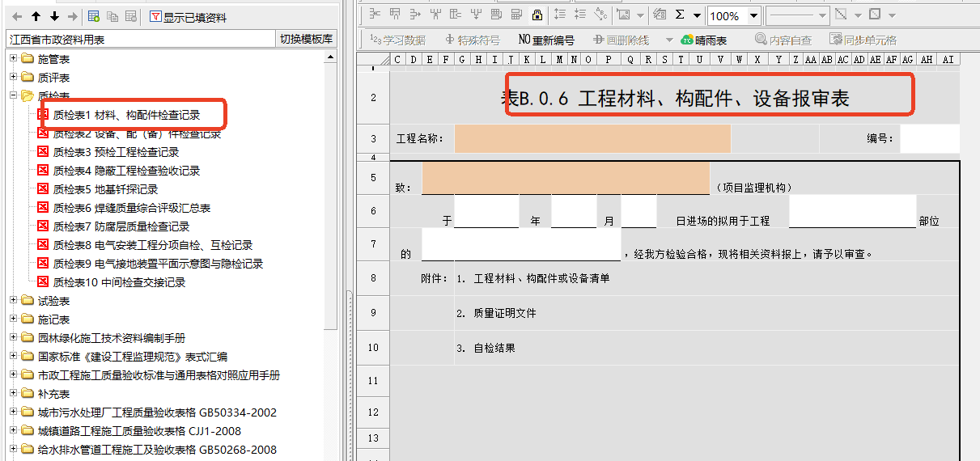Click the move down arrow icon
This screenshot has width=980, height=461.
click(54, 16)
